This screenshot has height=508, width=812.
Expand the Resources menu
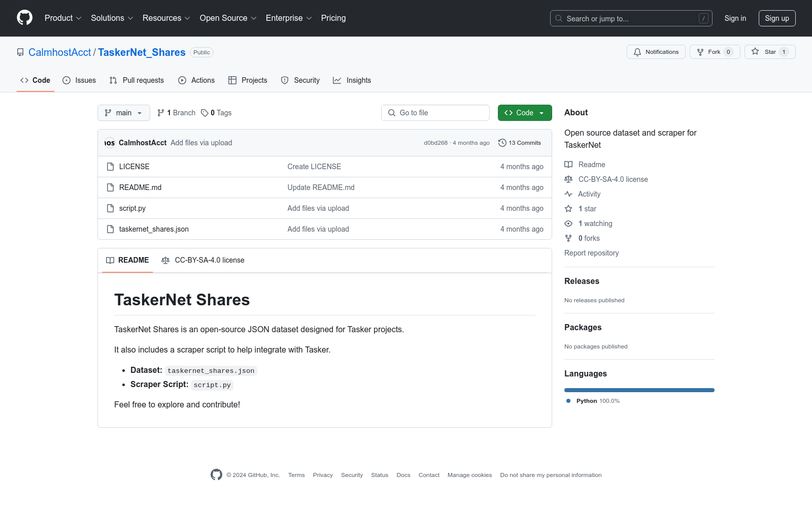(166, 18)
